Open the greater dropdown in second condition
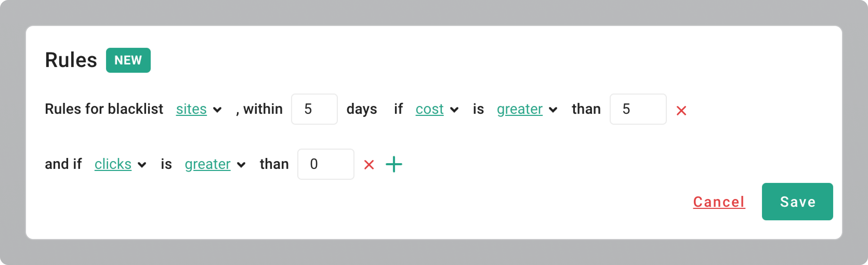Viewport: 868px width, 265px height. [x=207, y=164]
